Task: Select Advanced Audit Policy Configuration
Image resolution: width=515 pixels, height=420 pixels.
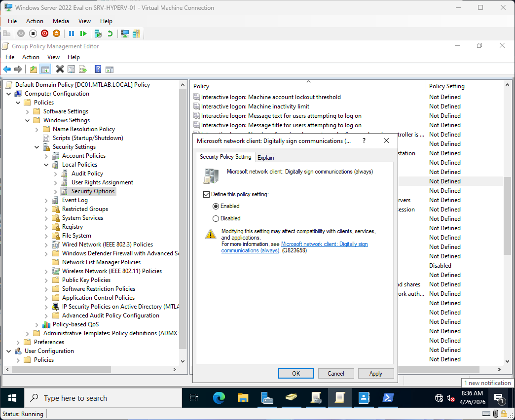Action: (x=110, y=315)
